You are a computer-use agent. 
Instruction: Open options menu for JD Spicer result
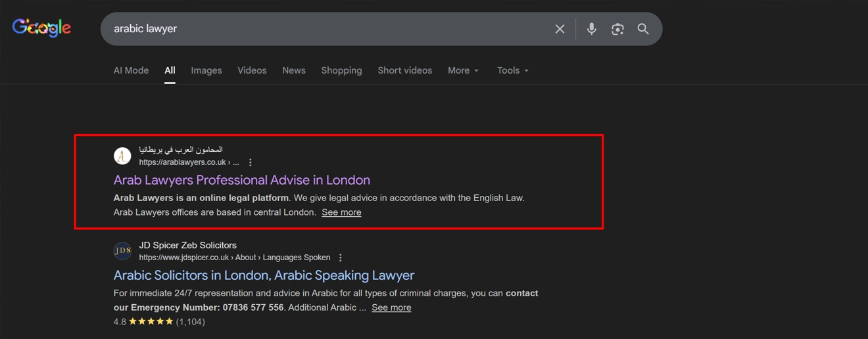pyautogui.click(x=340, y=258)
